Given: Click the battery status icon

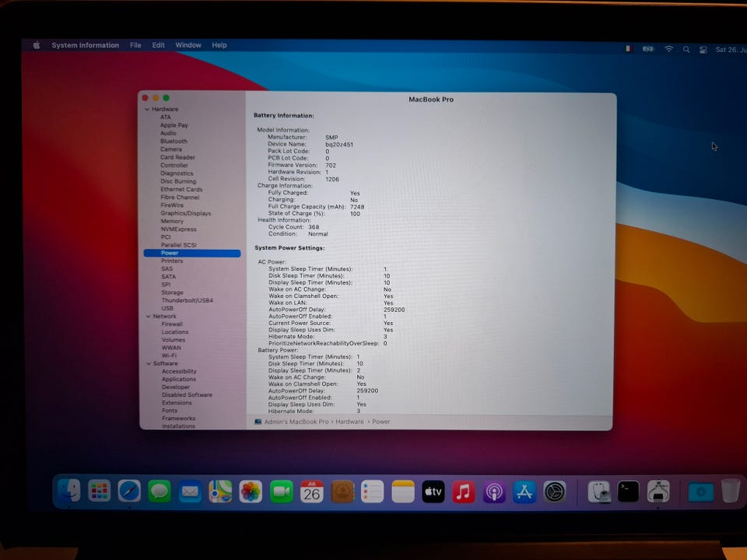Looking at the screenshot, I should click(648, 48).
